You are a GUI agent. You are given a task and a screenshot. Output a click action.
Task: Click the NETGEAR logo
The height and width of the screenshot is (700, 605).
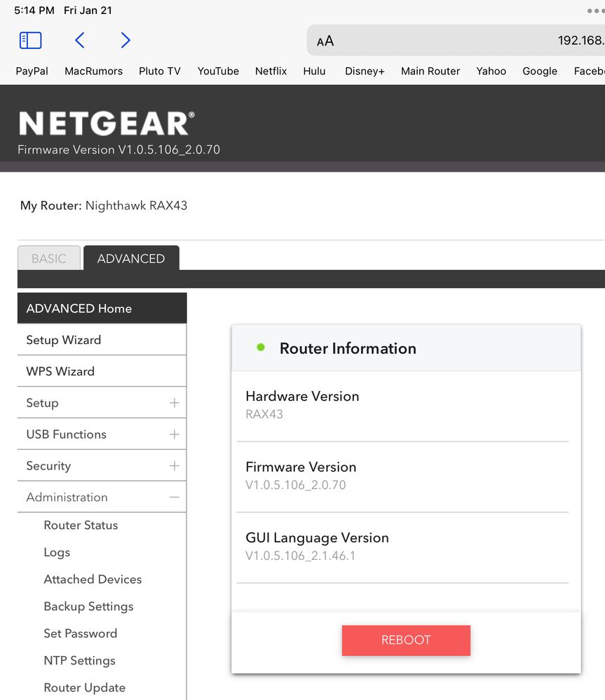point(107,123)
